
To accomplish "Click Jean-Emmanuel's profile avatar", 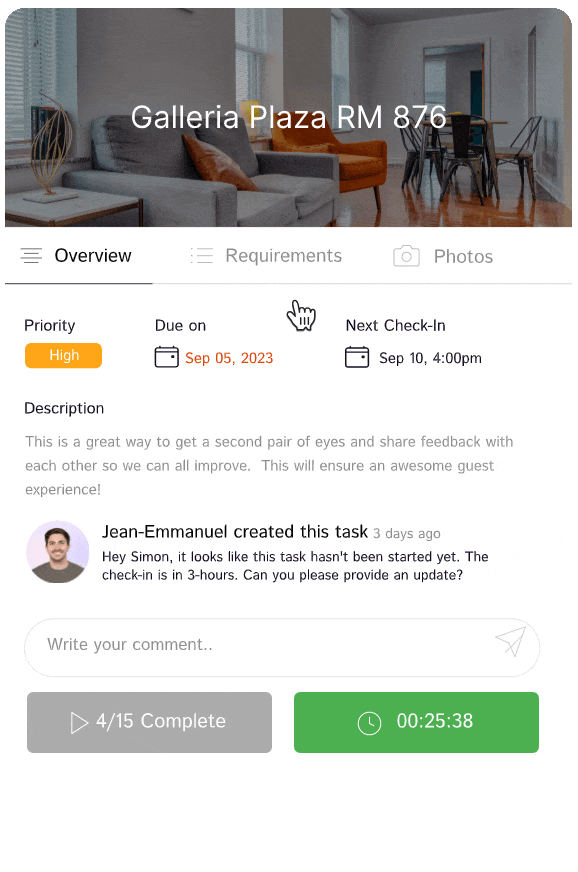I will point(58,552).
